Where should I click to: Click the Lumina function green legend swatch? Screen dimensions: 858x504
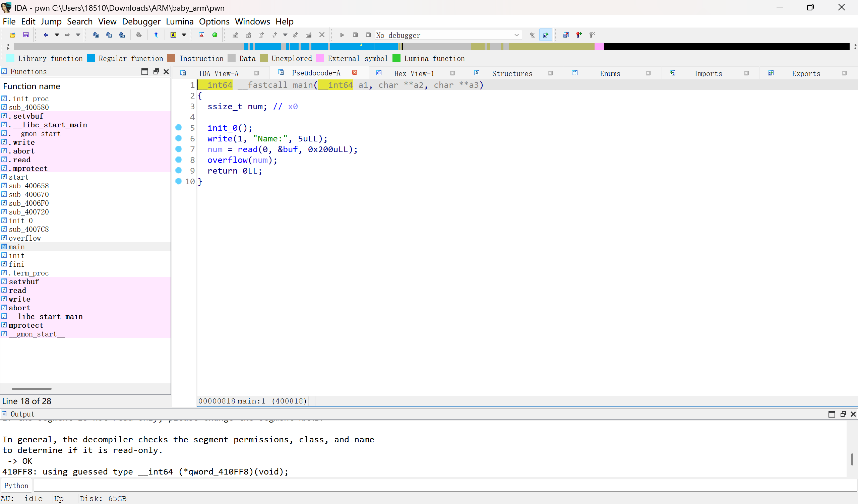click(x=396, y=58)
